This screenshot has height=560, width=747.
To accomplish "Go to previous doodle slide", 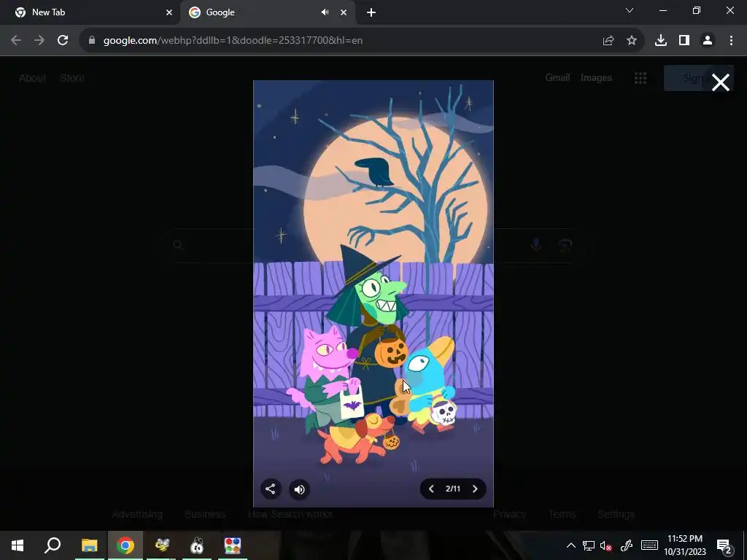I will (x=431, y=489).
